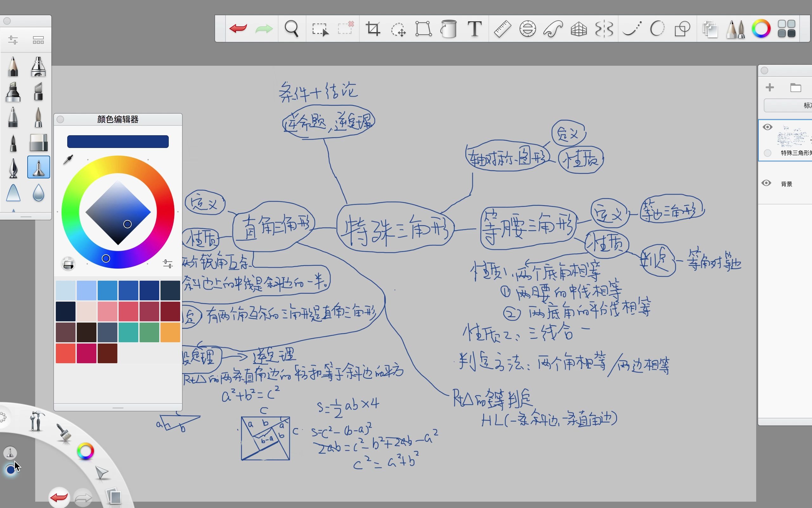812x508 pixels.
Task: Create a layer group with folder icon
Action: tap(796, 88)
